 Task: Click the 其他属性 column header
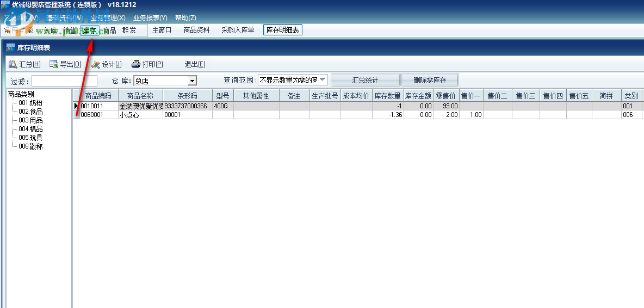coord(256,96)
